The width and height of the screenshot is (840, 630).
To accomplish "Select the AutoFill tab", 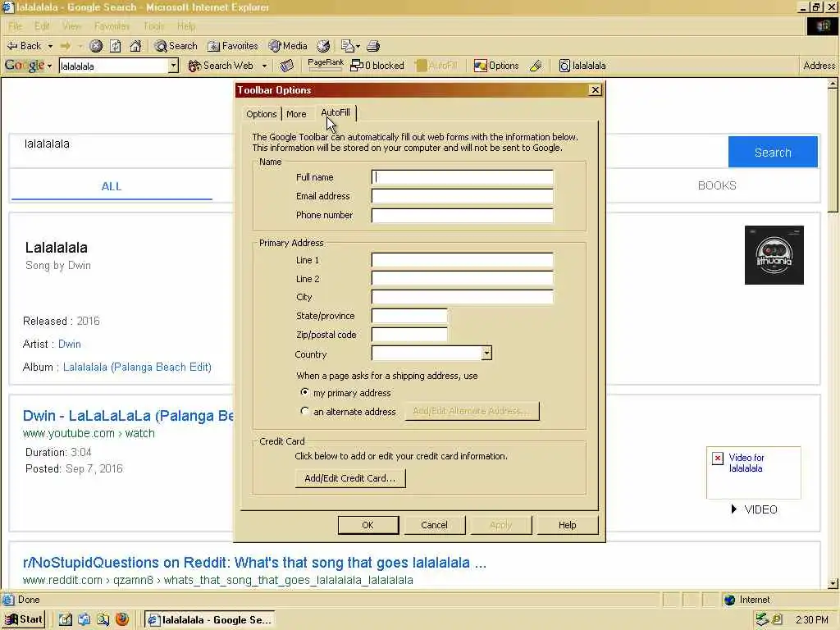I will pyautogui.click(x=336, y=112).
